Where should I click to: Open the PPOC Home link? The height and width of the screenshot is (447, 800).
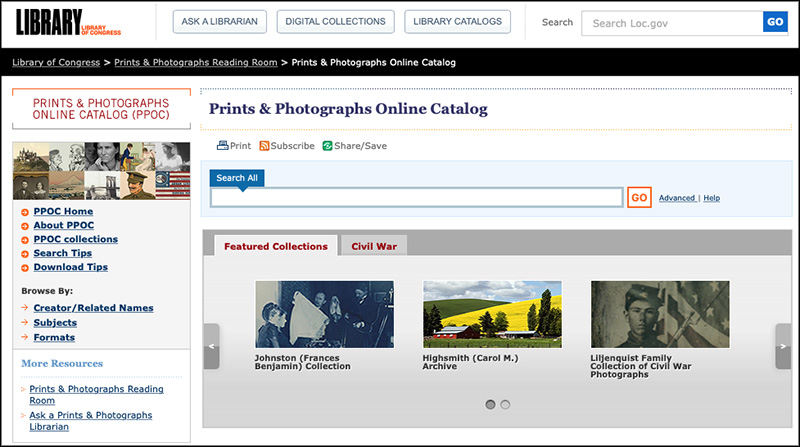pyautogui.click(x=63, y=211)
